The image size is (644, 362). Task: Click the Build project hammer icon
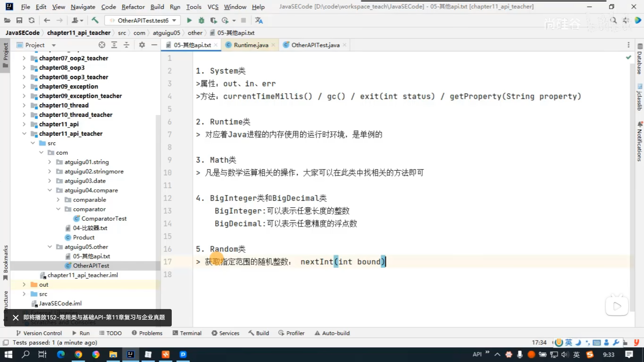[x=95, y=20]
